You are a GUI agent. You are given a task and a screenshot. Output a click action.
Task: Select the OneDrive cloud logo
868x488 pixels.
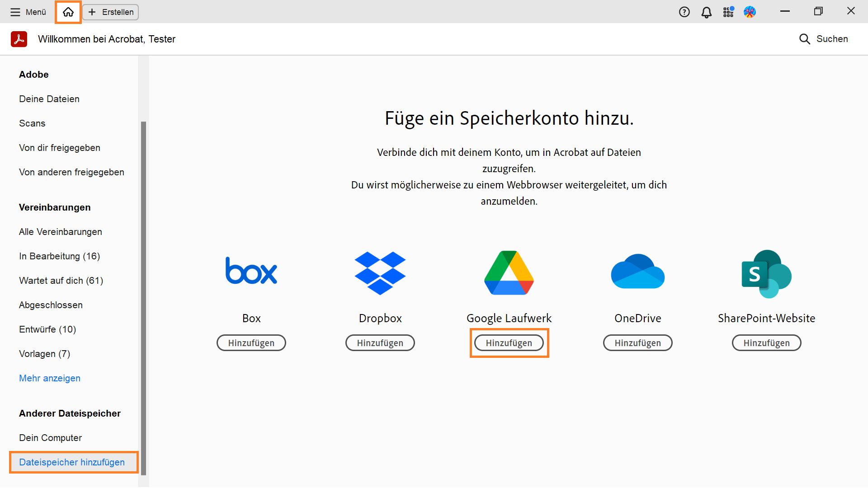(637, 271)
